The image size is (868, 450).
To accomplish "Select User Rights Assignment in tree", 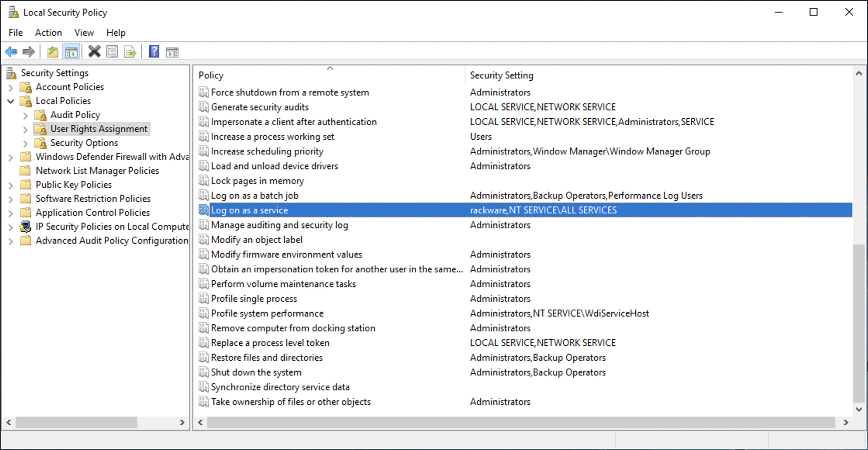I will point(99,129).
